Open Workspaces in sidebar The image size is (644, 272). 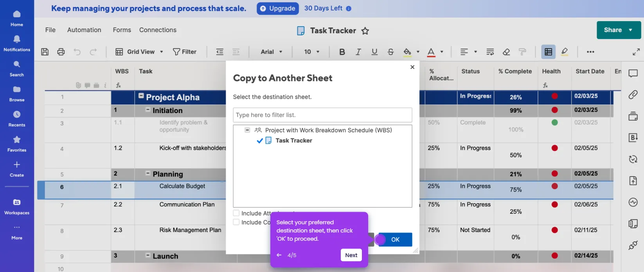(x=17, y=206)
